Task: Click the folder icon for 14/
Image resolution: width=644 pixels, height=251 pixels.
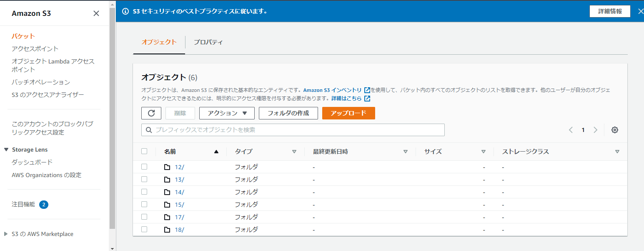Action: pos(167,192)
